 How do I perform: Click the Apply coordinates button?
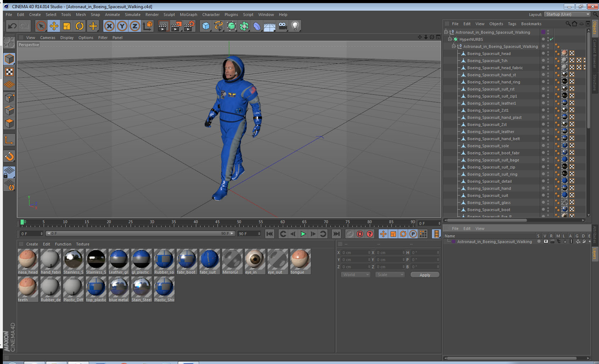click(425, 275)
